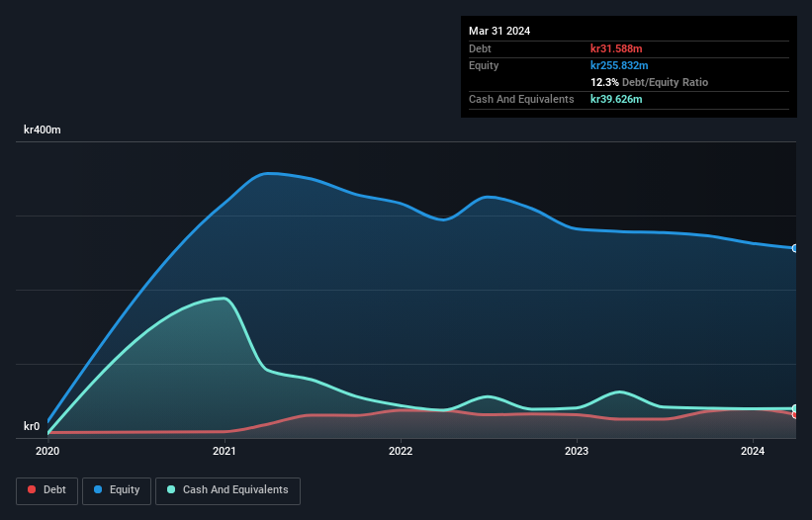Image resolution: width=812 pixels, height=520 pixels.
Task: Click the Equity label in tooltip
Action: 484,65
